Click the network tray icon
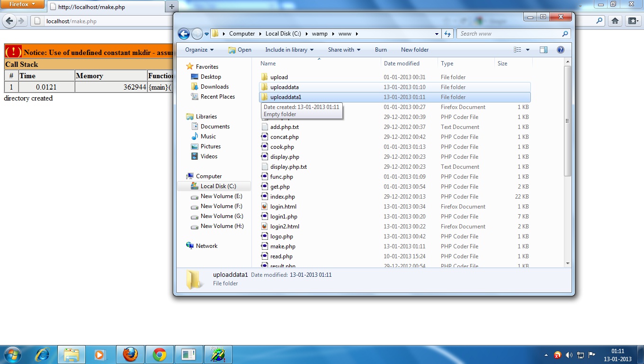This screenshot has width=644, height=364. pos(580,355)
